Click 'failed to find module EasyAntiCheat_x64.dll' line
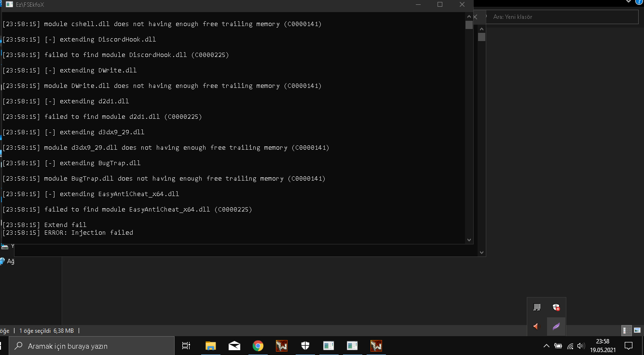 point(127,210)
